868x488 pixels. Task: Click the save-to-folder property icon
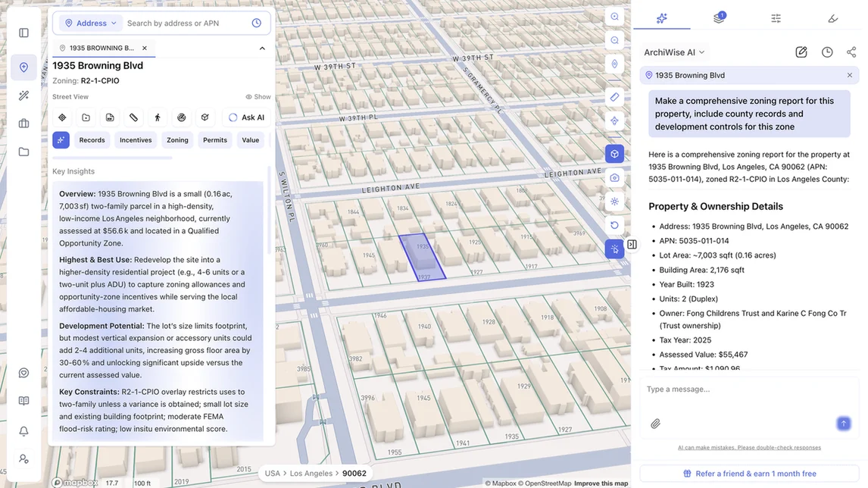click(86, 117)
